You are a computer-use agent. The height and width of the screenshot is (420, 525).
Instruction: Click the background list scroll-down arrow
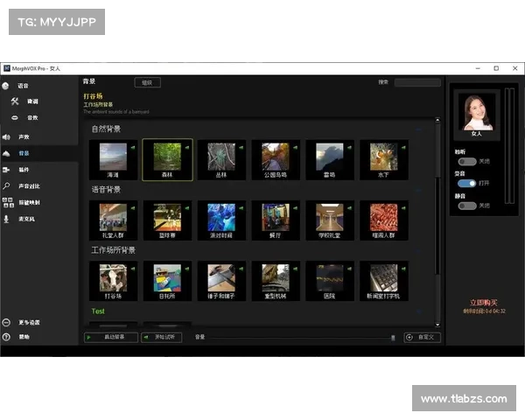coord(437,325)
